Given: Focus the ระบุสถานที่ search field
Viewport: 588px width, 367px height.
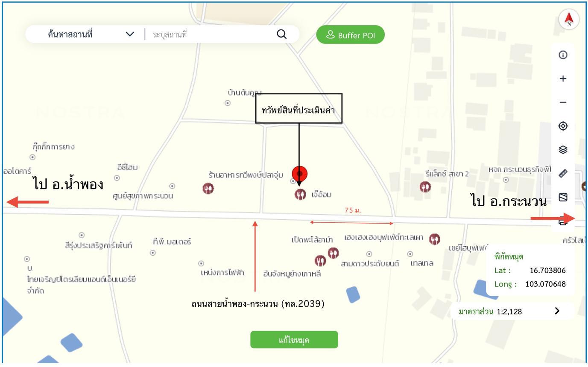Looking at the screenshot, I should [209, 35].
